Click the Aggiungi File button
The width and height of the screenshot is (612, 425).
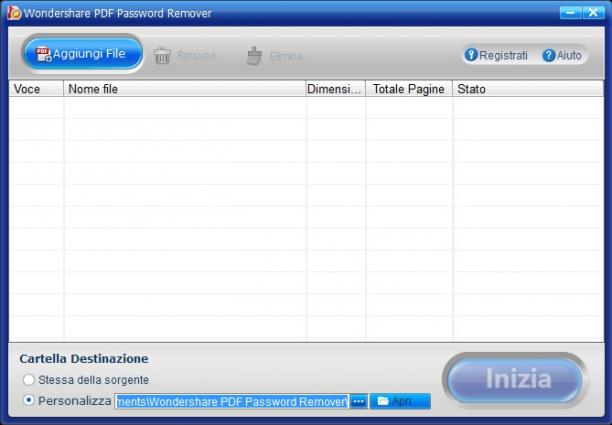[82, 54]
